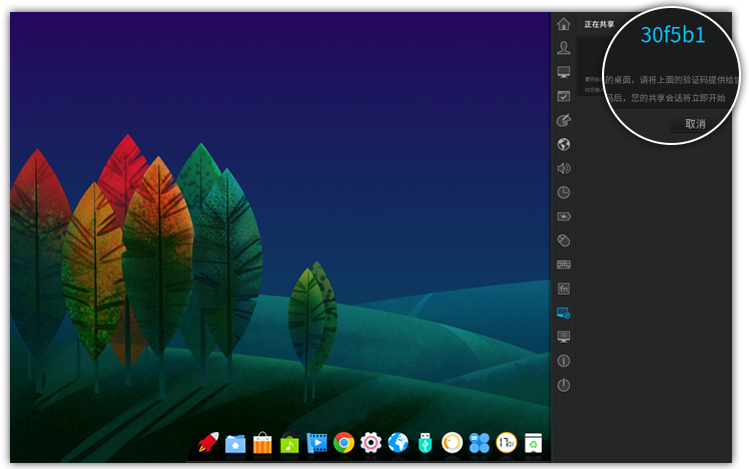Open Date and Time clock icon
This screenshot has height=469, width=749.
pos(564,192)
